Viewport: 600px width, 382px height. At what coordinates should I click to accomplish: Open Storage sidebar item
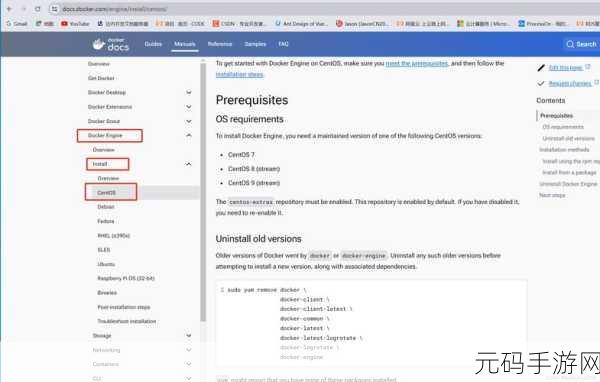[x=102, y=336]
